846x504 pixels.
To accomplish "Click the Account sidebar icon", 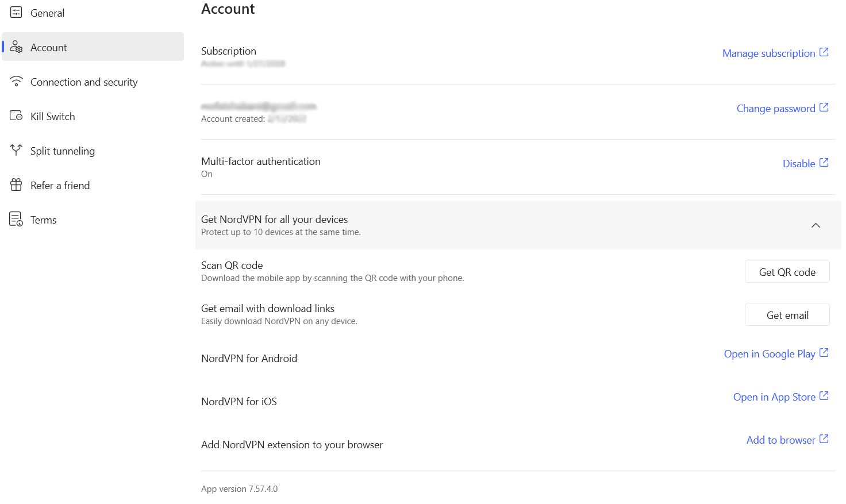I will point(16,47).
